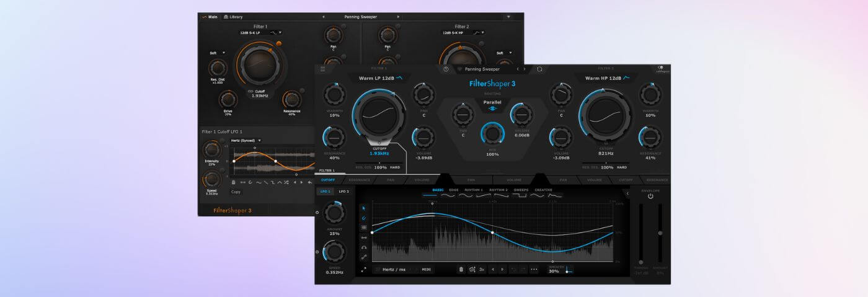Viewport: 868px width, 297px height.
Task: Select Filter 1 RESONANCE modulation tab
Action: 359,180
